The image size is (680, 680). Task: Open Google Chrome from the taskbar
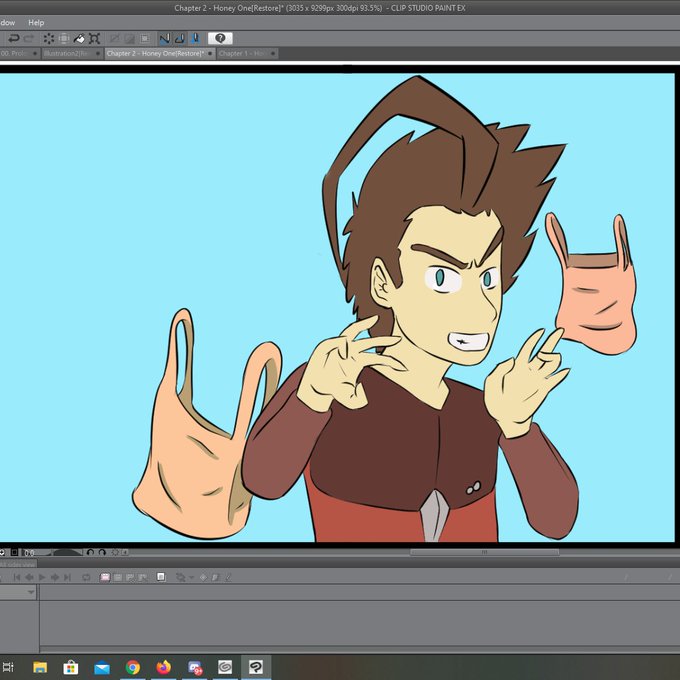(x=133, y=667)
